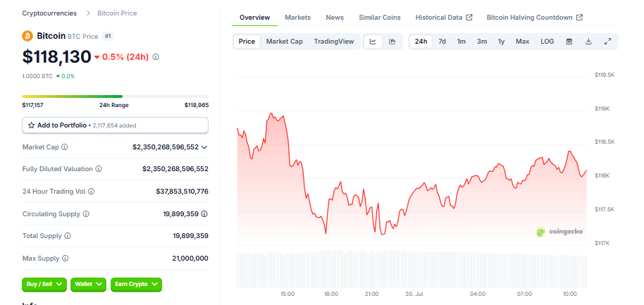
Task: Click Fully Diluted Valuation info icon
Action: [x=99, y=169]
